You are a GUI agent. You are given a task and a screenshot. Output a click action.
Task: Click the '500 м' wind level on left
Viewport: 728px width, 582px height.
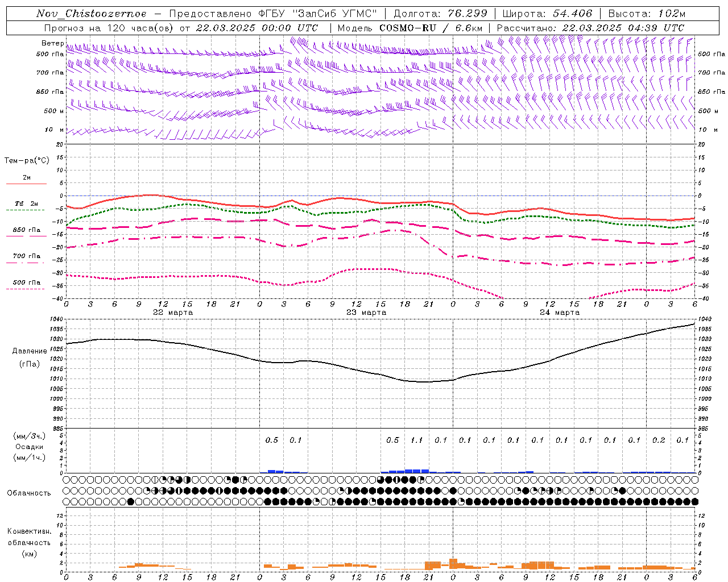(x=54, y=111)
